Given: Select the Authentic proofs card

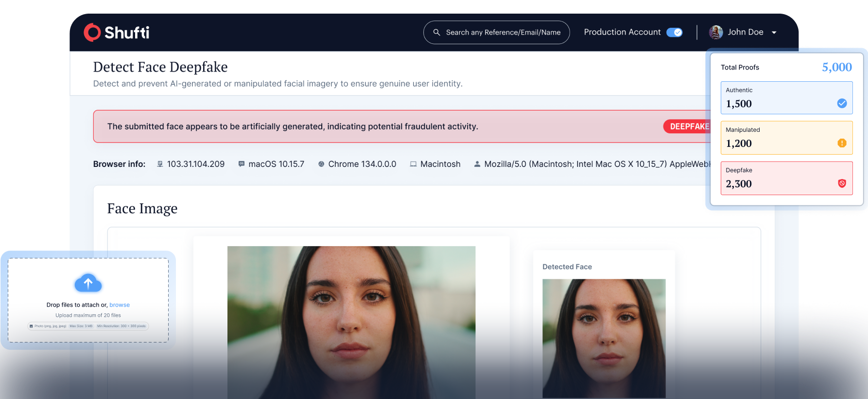Looking at the screenshot, I should click(786, 98).
